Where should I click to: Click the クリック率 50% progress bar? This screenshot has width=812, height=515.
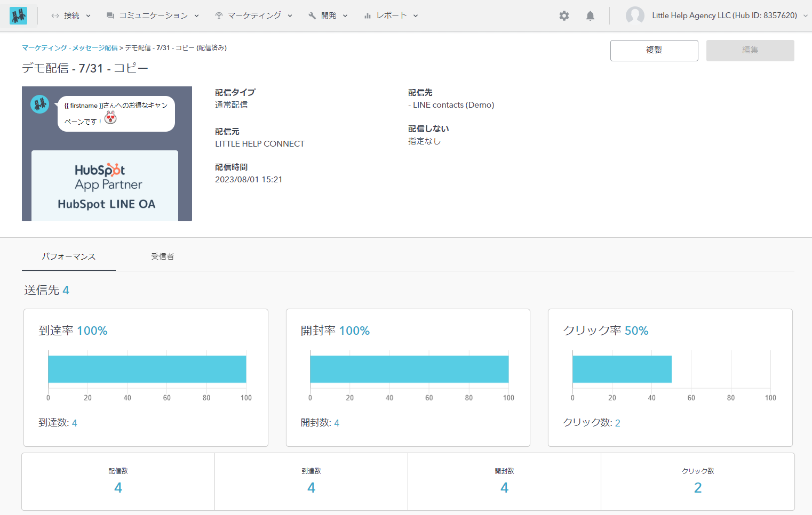coord(622,369)
